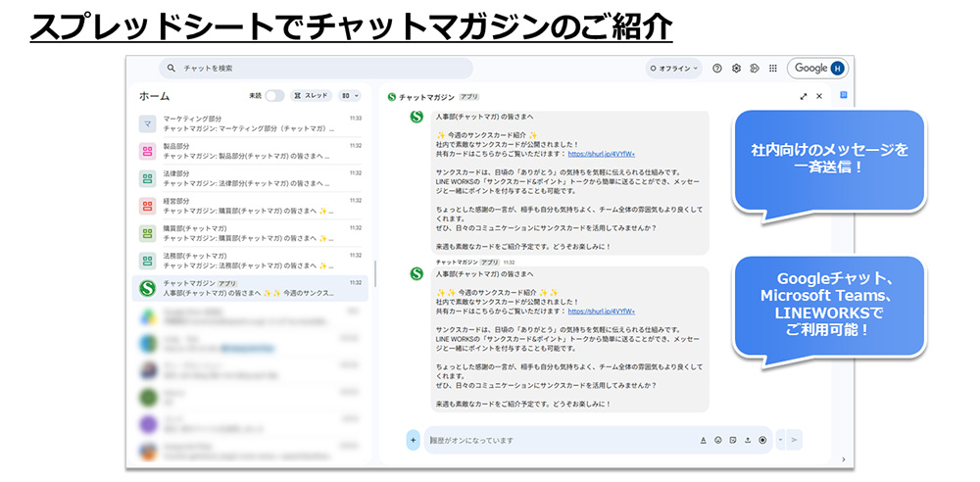This screenshot has width=980, height=482.
Task: Open text formatting options A icon
Action: pos(703,440)
